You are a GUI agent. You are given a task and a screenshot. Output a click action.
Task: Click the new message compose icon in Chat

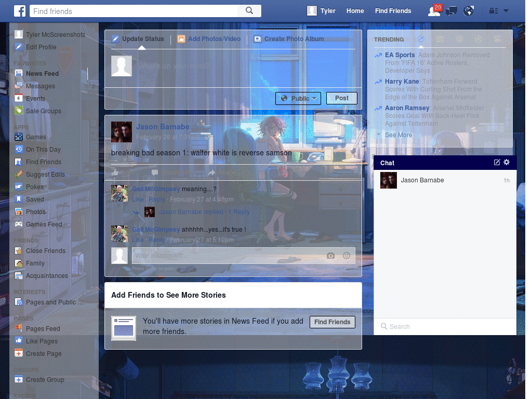point(497,162)
